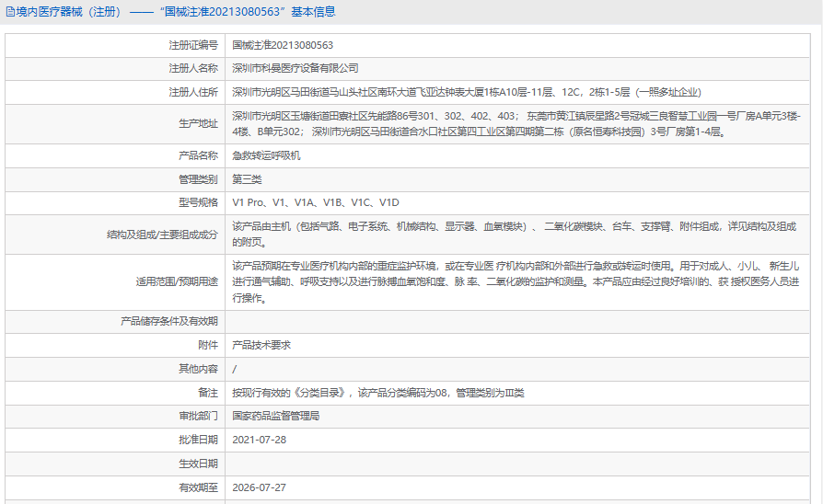Click the approval date 2021-07-28
The image size is (823, 504).
click(x=260, y=440)
